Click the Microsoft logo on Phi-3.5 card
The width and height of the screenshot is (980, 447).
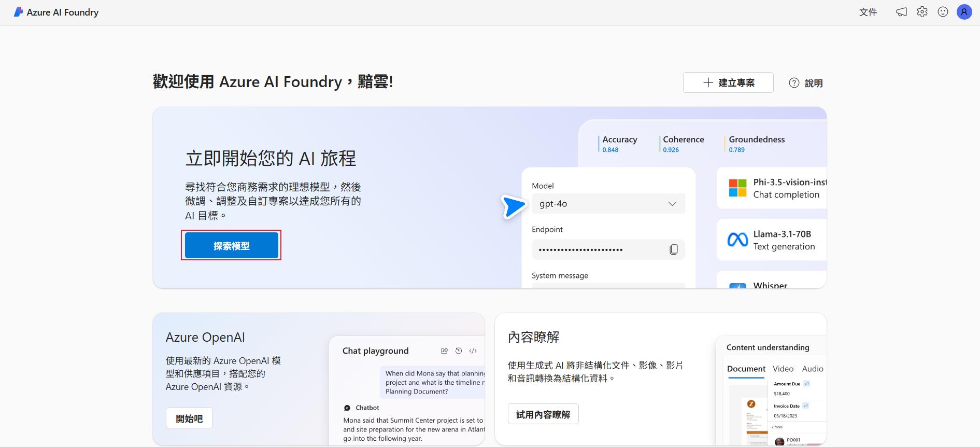point(737,188)
